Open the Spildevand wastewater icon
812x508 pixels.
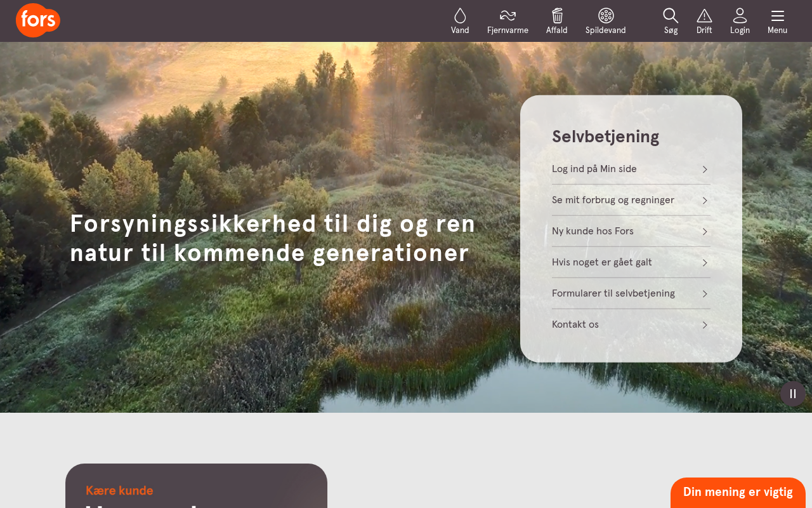pyautogui.click(x=606, y=16)
